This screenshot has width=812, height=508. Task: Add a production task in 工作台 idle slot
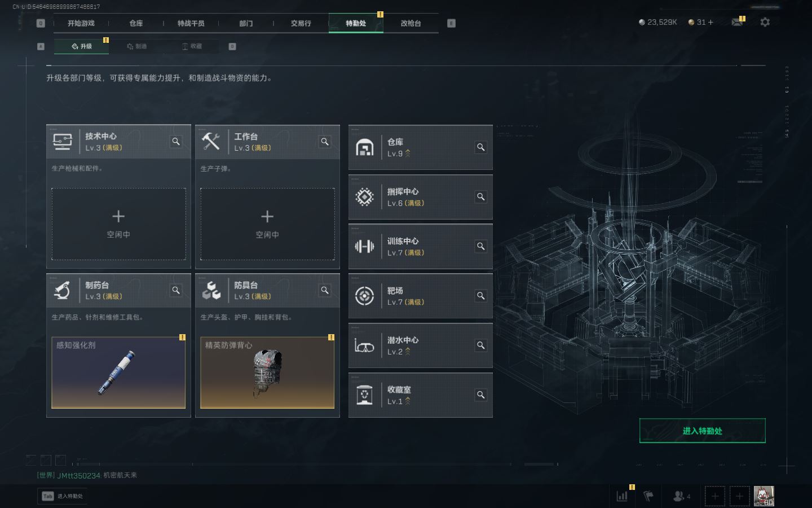pos(267,224)
